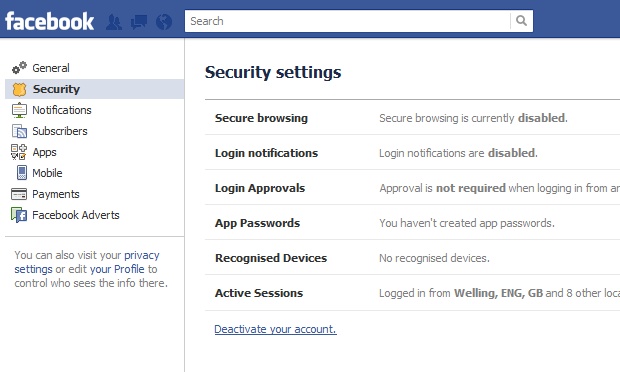
Task: Click into the Search input field
Action: tap(348, 21)
